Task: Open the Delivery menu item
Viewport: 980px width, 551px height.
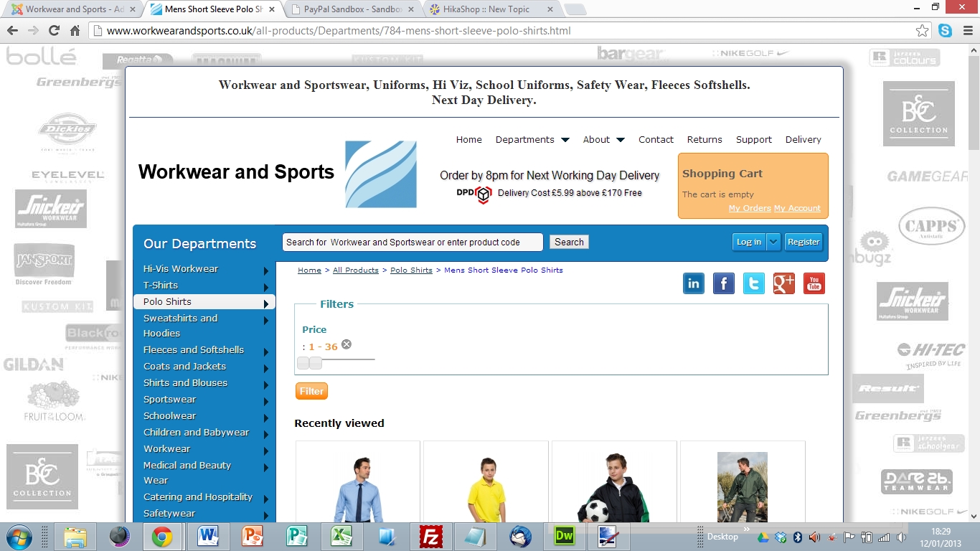Action: pos(804,140)
